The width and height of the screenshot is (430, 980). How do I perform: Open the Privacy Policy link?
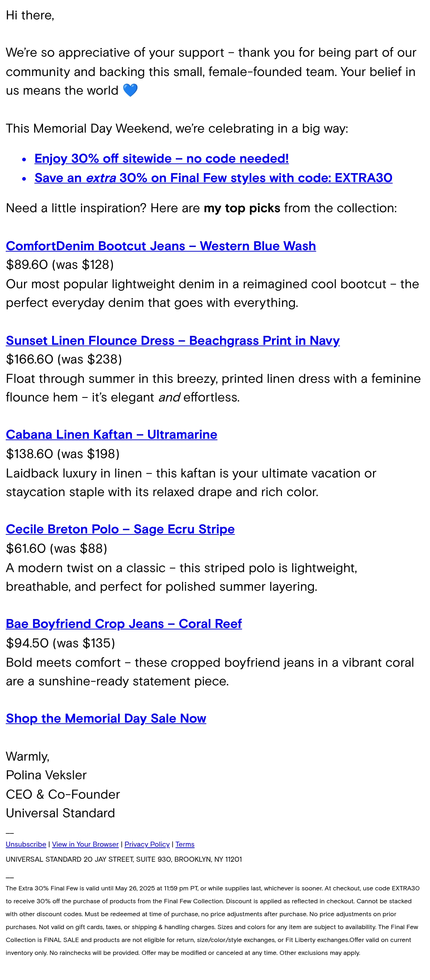tap(147, 844)
